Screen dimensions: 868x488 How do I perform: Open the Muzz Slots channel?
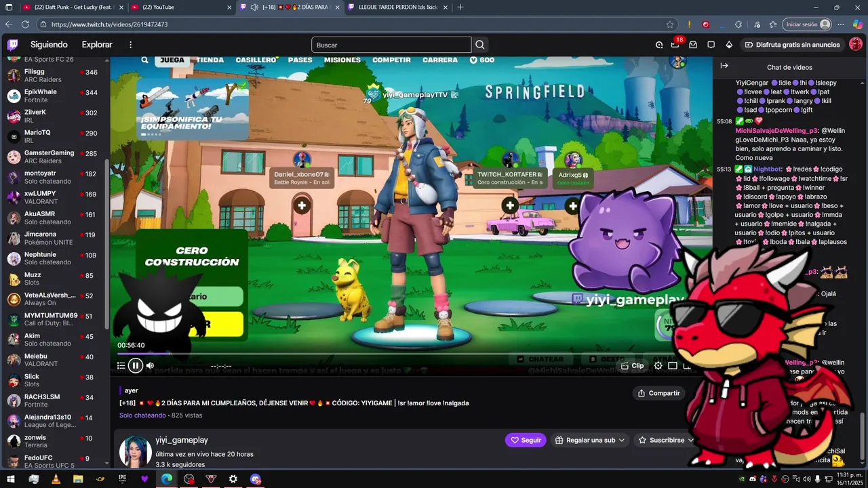pos(54,279)
